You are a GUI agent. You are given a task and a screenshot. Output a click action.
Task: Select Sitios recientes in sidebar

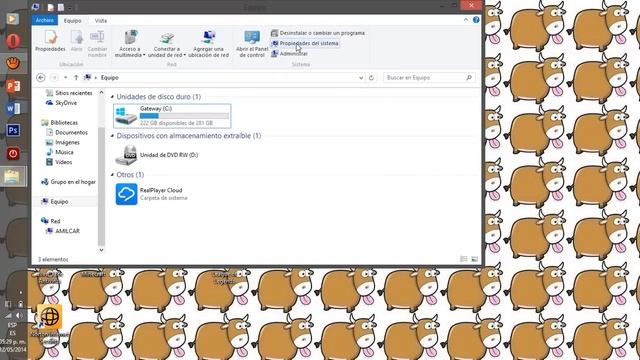(69, 93)
